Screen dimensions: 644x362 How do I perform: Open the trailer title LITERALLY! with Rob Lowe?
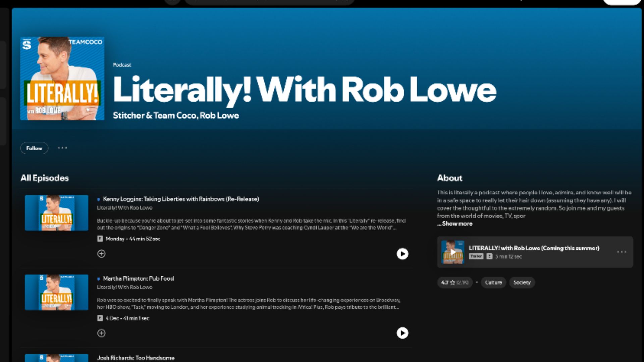534,248
